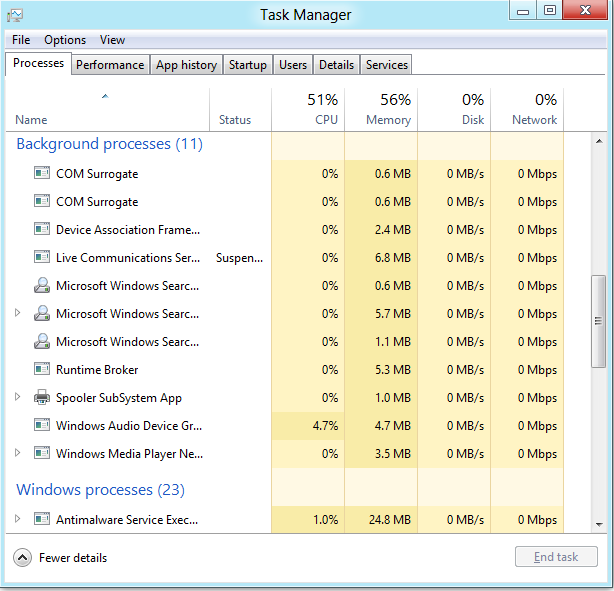
Task: Click the Antimalware Service Executable icon
Action: click(x=42, y=519)
